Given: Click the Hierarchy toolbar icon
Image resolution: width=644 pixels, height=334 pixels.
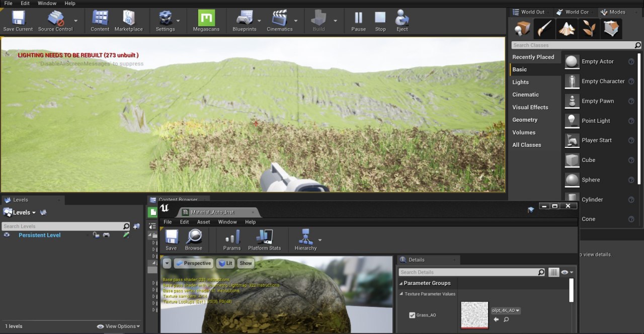Looking at the screenshot, I should pos(305,240).
